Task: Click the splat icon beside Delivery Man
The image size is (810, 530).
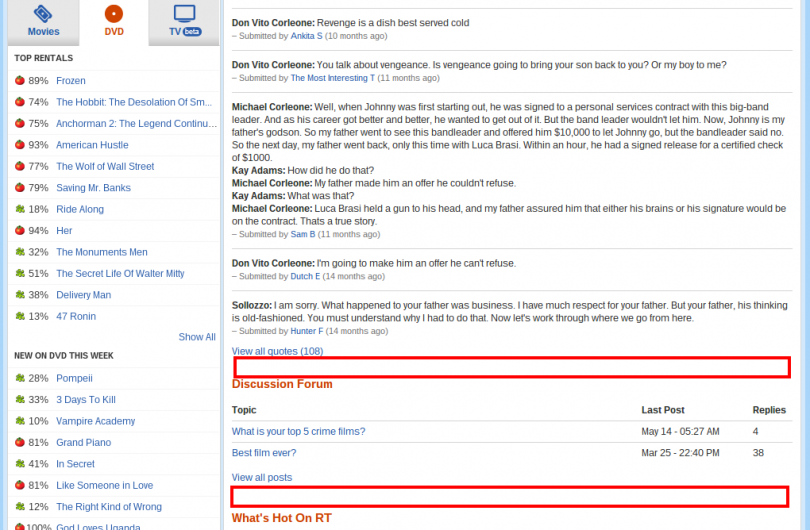Action: pyautogui.click(x=20, y=294)
